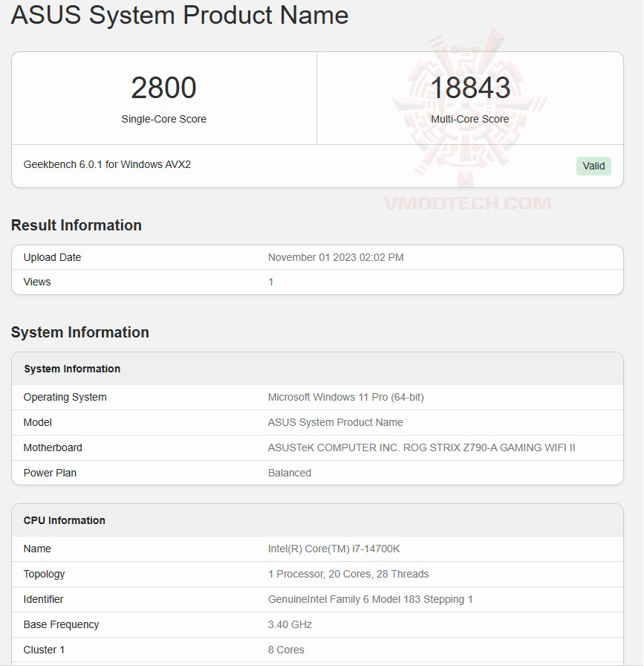Click the Operating System value Windows 11 Pro
Image resolution: width=644 pixels, height=666 pixels.
pyautogui.click(x=345, y=397)
